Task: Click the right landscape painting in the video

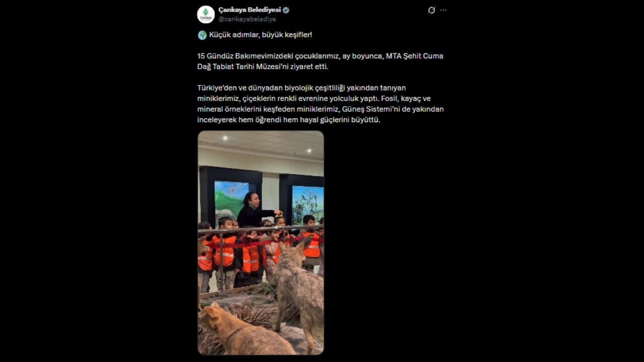Action: pos(308,204)
